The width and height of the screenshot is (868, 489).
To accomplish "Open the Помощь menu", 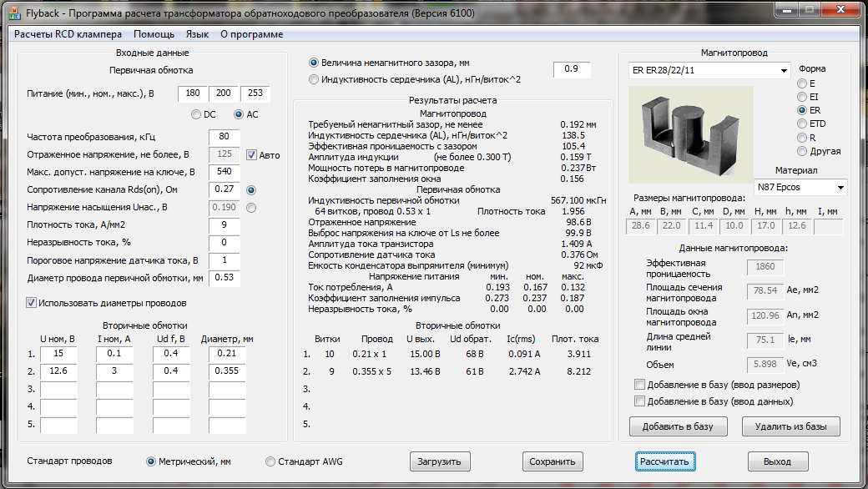I will (154, 34).
